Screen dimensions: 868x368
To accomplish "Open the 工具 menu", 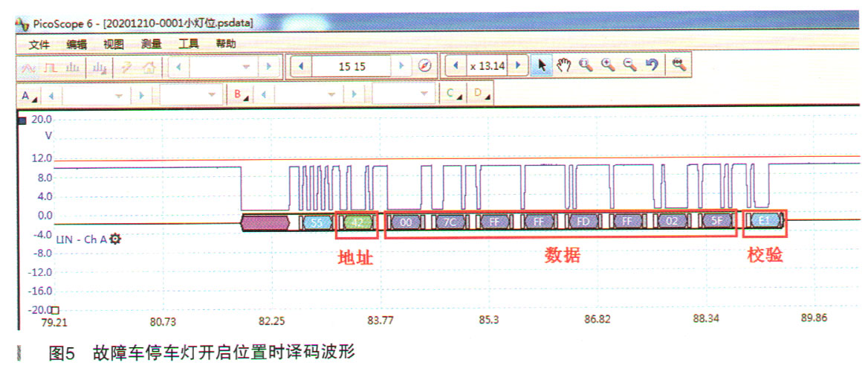I will click(x=188, y=44).
